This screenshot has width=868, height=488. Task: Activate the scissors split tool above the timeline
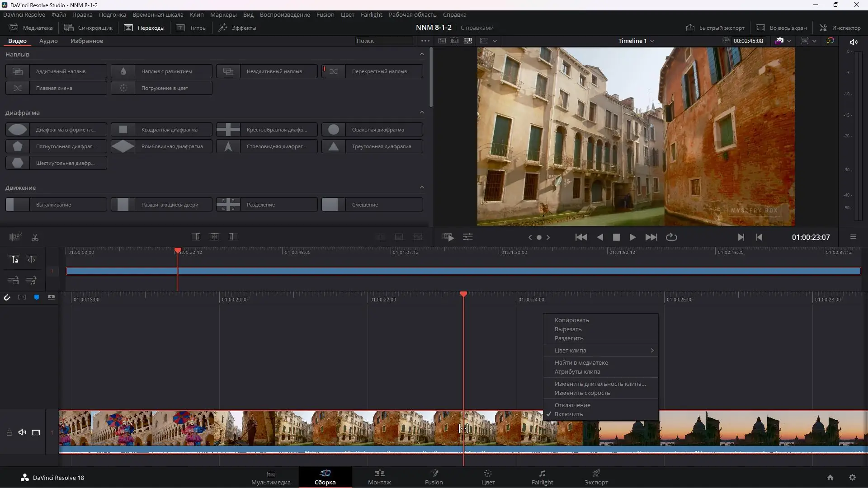35,237
